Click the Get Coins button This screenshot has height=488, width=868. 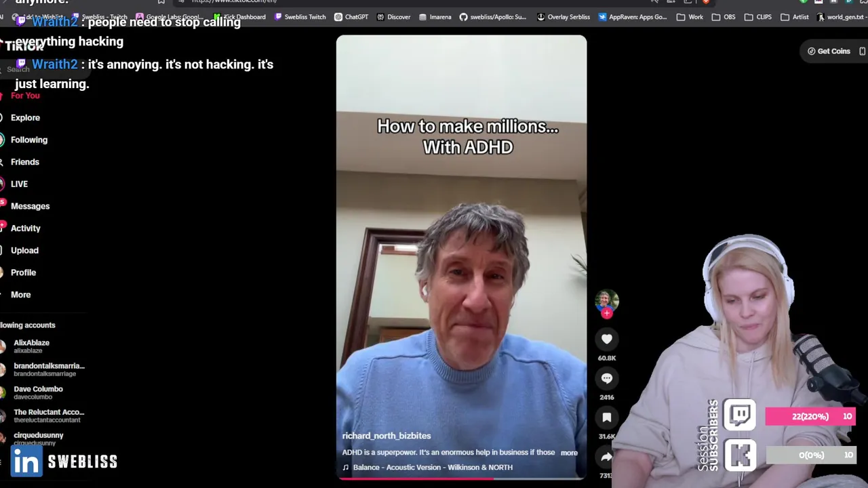click(x=829, y=51)
